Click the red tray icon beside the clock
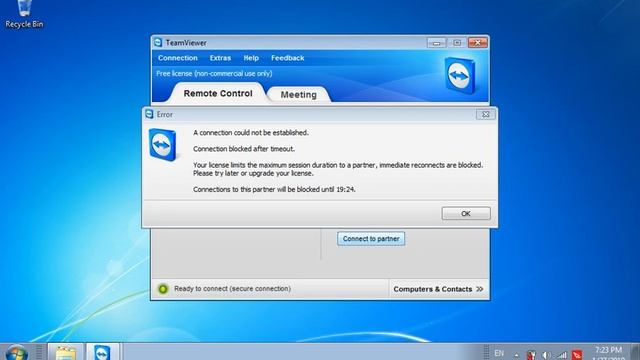Screen dimensions: 640x360 577,355
